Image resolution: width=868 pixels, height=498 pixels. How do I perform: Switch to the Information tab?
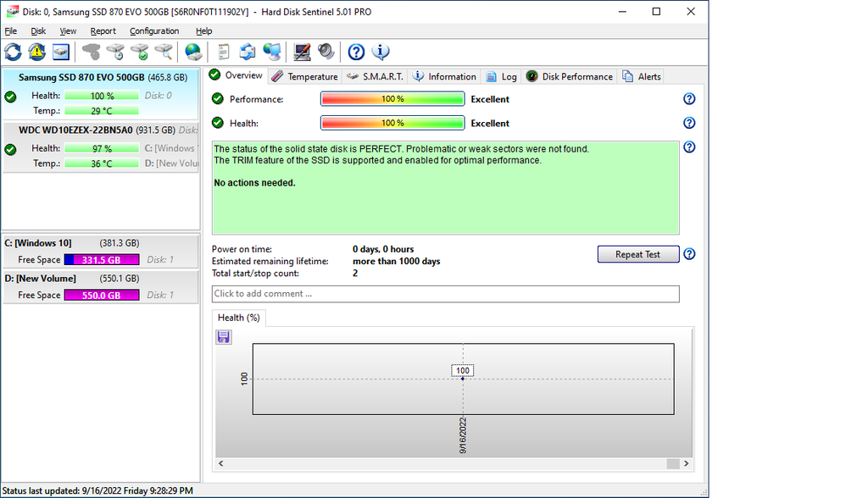click(444, 77)
